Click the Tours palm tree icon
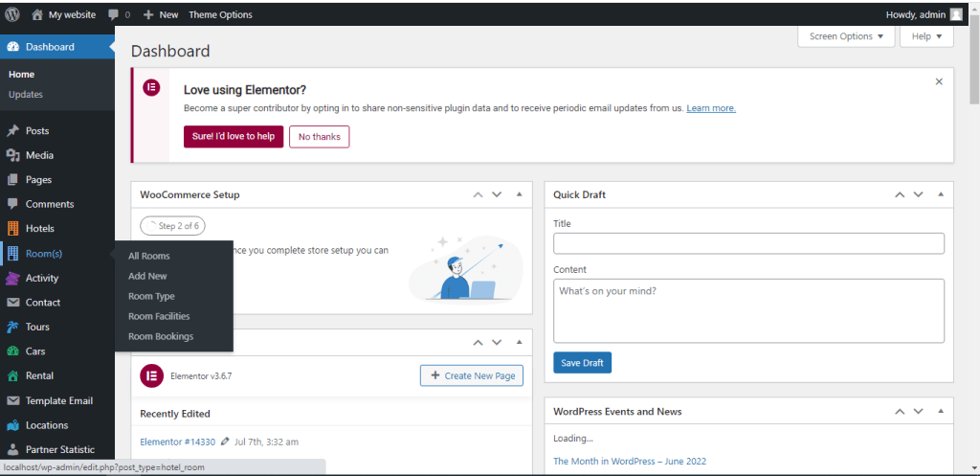Viewport: 980px width, 476px height. tap(12, 327)
